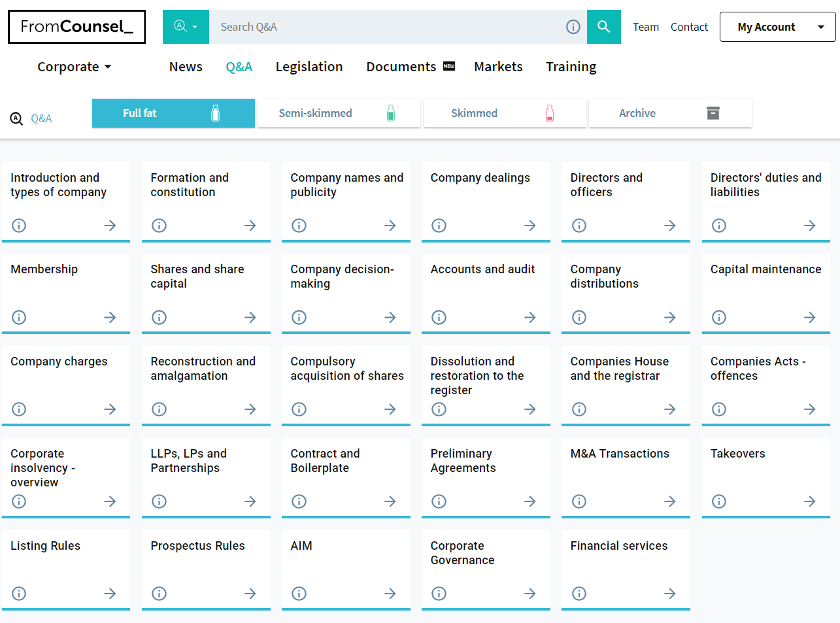
Task: Open info icon on AIM card
Action: pyautogui.click(x=299, y=594)
